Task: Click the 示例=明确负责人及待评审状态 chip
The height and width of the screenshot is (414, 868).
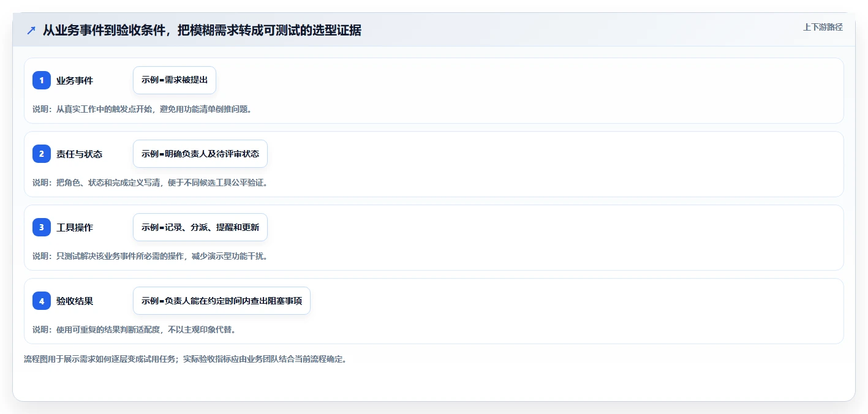Action: click(x=200, y=154)
